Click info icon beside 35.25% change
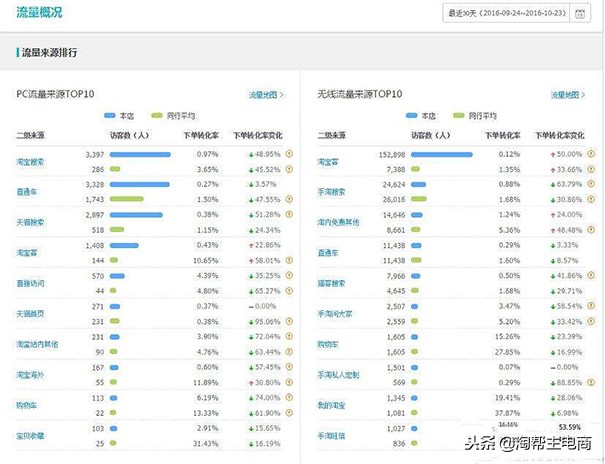The image size is (605, 464). [289, 275]
